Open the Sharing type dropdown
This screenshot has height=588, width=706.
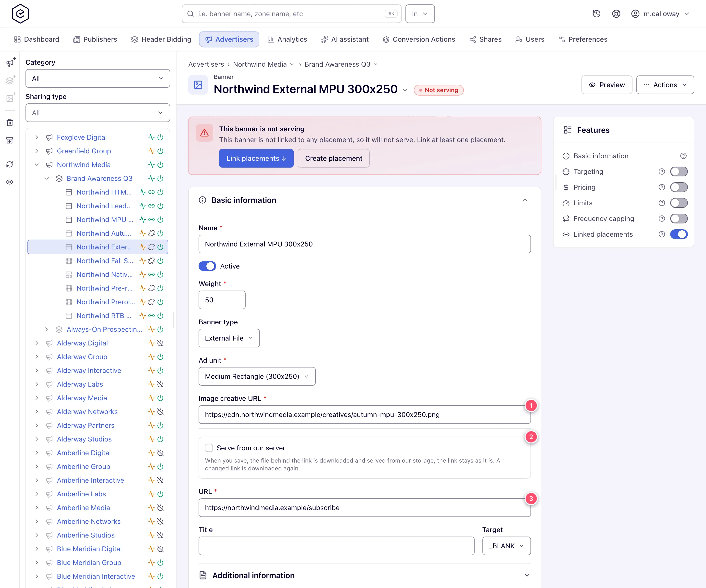tap(98, 112)
